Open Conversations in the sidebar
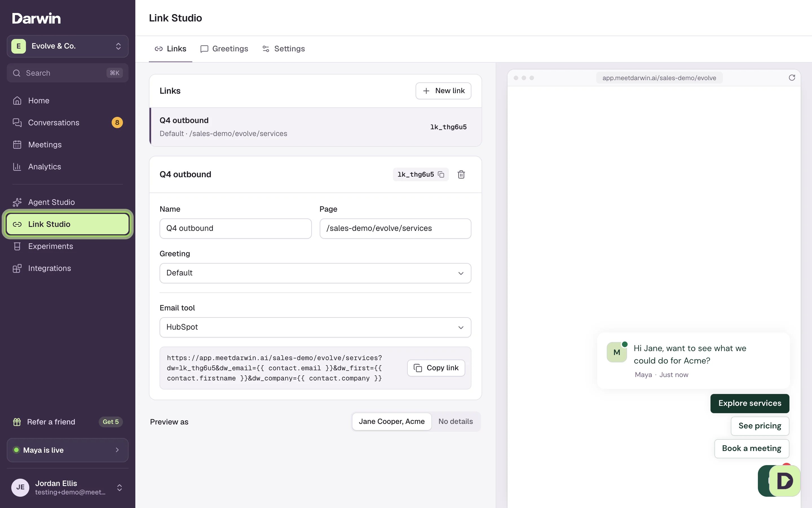Screen dimensions: 812x508 coord(67,123)
